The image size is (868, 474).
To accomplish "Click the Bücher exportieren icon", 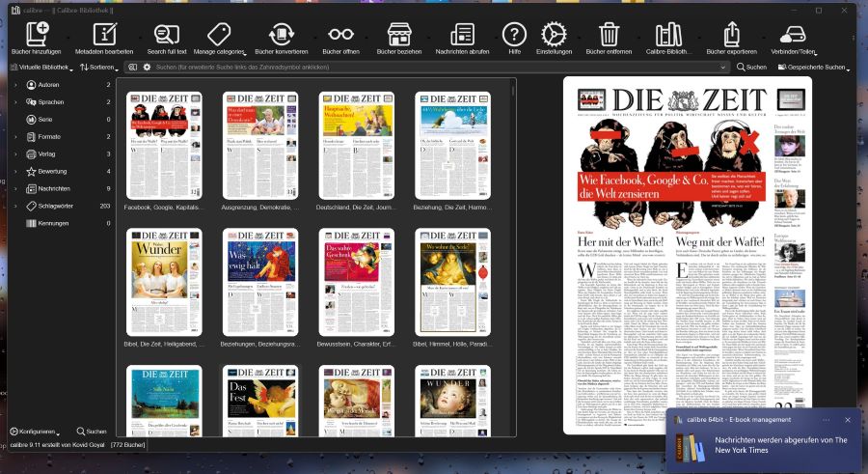I will (x=731, y=35).
